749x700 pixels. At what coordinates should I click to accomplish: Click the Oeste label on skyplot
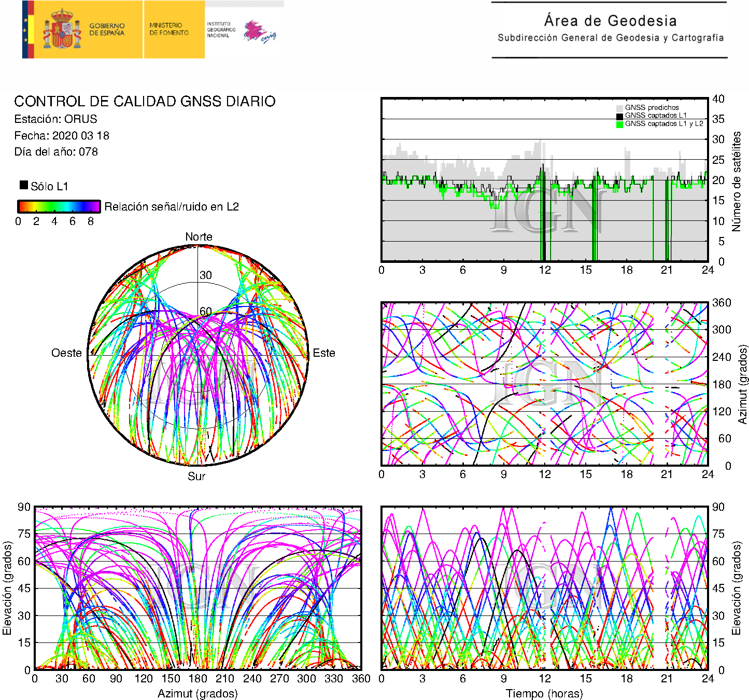(66, 353)
